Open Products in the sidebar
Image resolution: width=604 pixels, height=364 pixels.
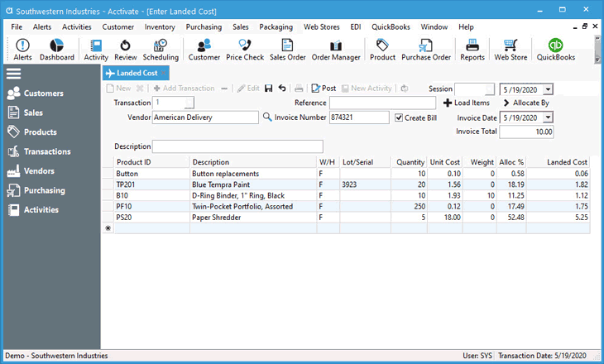(x=32, y=132)
